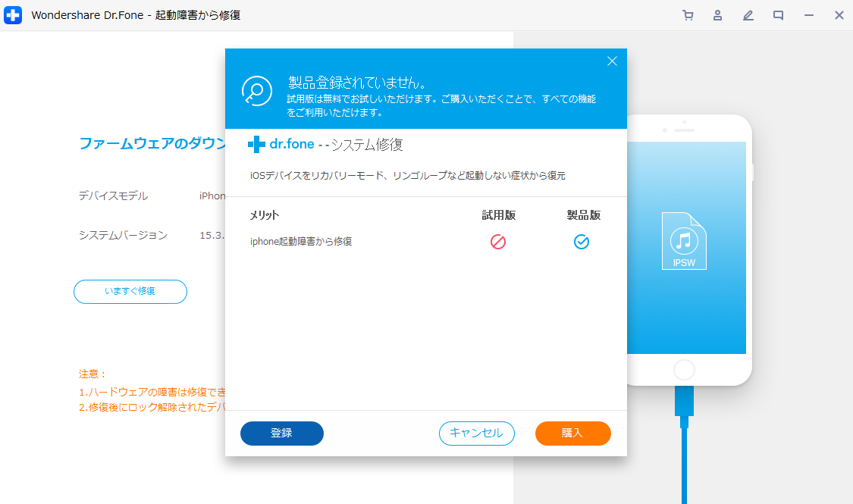Image resolution: width=853 pixels, height=504 pixels.
Task: Click the システム修復 dialog title text
Action: coord(367,145)
